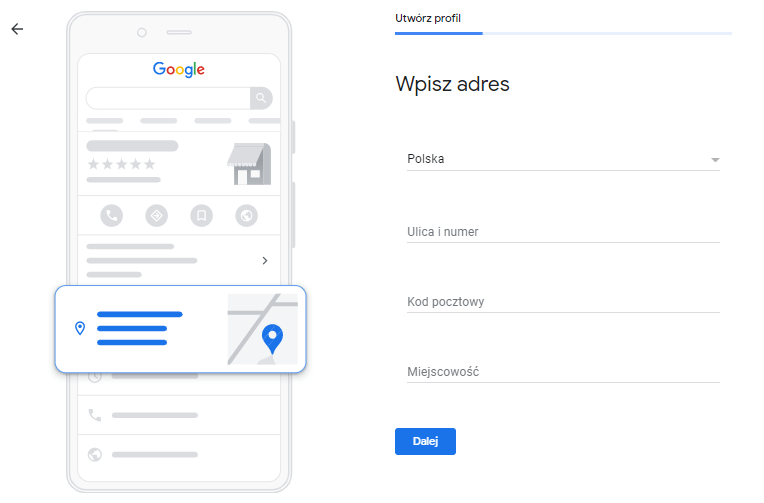Viewport: 764px width, 503px height.
Task: Click the circular website globe icon
Action: click(246, 215)
